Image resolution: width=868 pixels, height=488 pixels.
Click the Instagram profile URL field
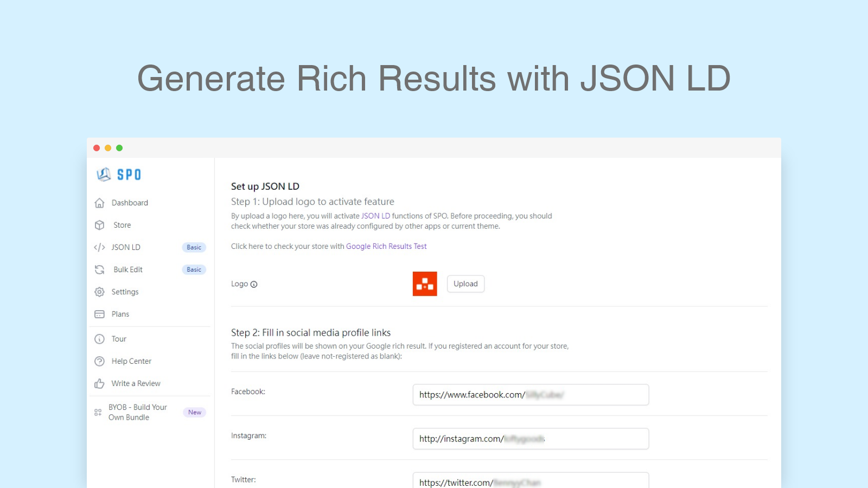531,438
